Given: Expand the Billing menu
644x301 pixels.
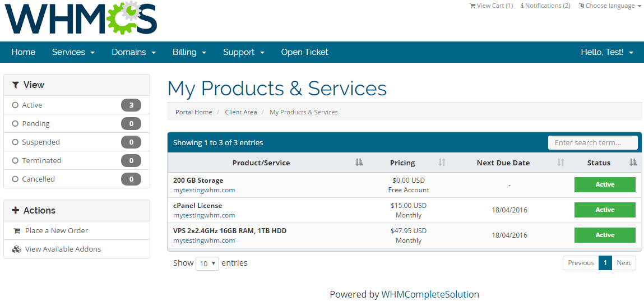Looking at the screenshot, I should pos(189,52).
